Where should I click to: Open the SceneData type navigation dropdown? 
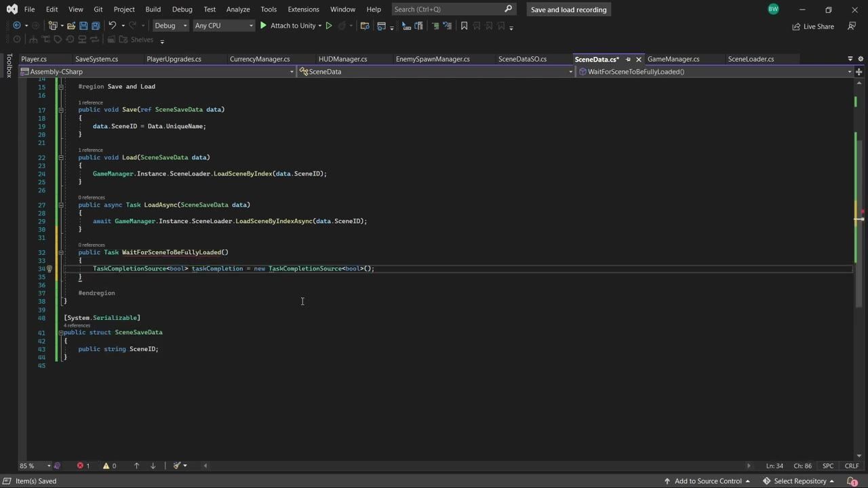(436, 72)
